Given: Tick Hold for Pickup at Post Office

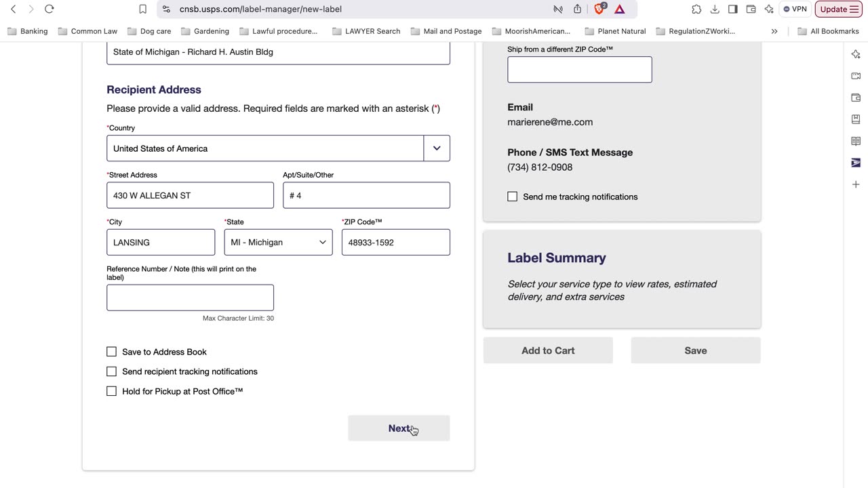Looking at the screenshot, I should pyautogui.click(x=112, y=391).
